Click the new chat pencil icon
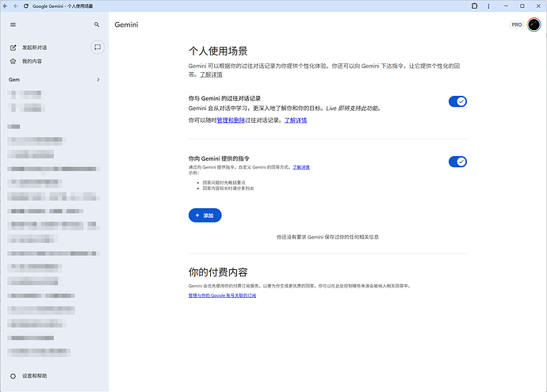Image resolution: width=547 pixels, height=392 pixels. 13,48
